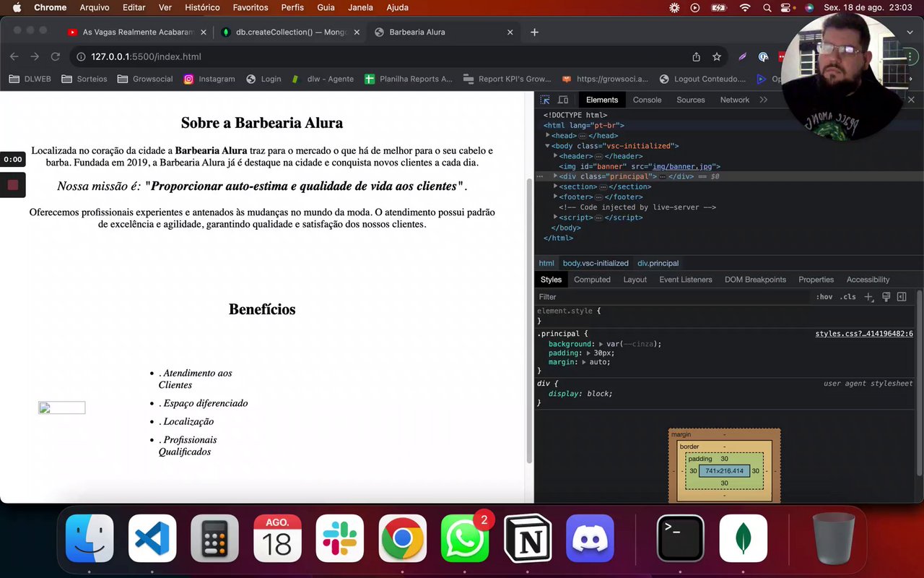Image resolution: width=924 pixels, height=578 pixels.
Task: Click the purple feather extension icon
Action: point(743,56)
